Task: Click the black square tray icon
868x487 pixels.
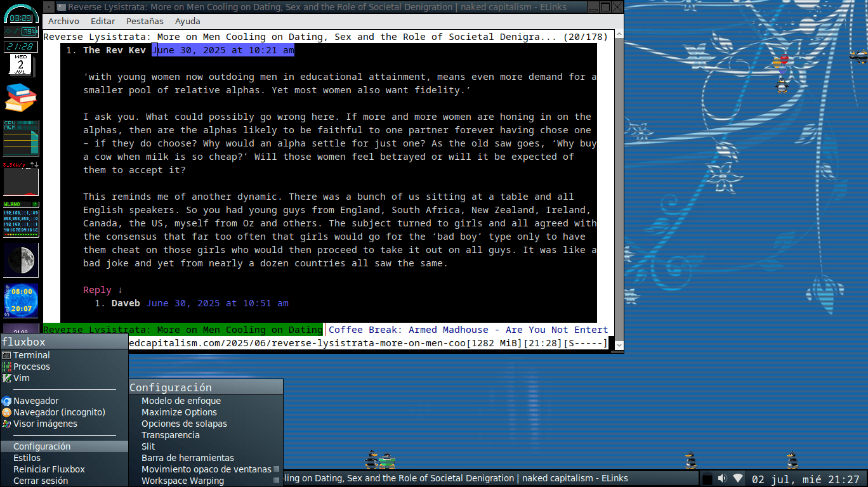Action: coord(707,479)
